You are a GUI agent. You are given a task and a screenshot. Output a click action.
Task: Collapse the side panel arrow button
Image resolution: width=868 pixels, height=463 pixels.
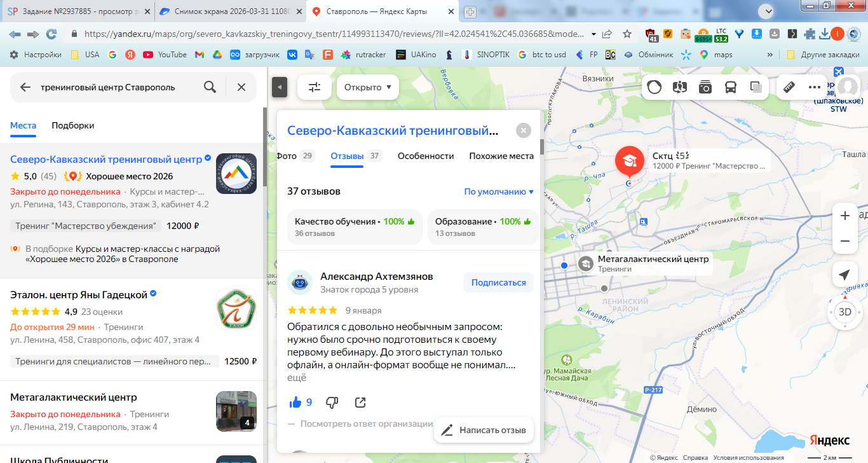coord(280,87)
